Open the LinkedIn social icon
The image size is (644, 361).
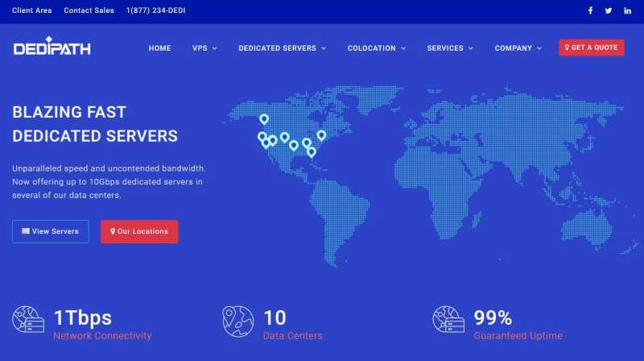coord(627,10)
